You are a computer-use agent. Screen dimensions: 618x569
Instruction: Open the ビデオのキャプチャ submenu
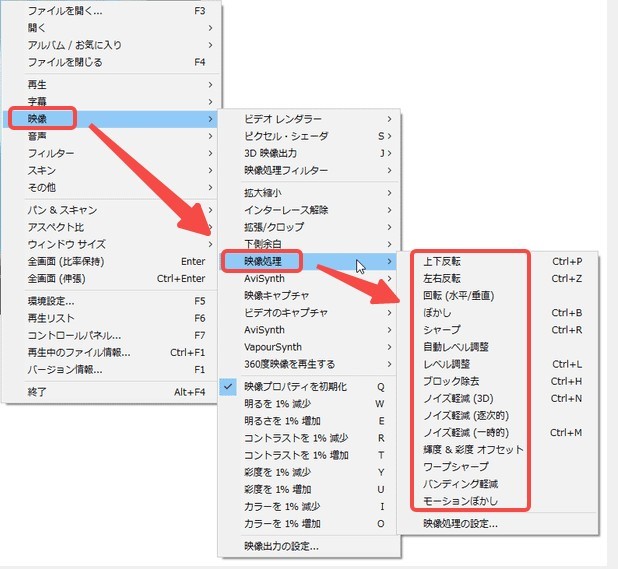pyautogui.click(x=309, y=313)
